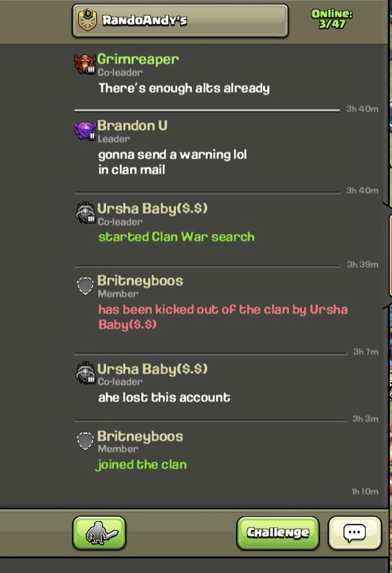Open the troop request barbarian button

click(x=99, y=533)
